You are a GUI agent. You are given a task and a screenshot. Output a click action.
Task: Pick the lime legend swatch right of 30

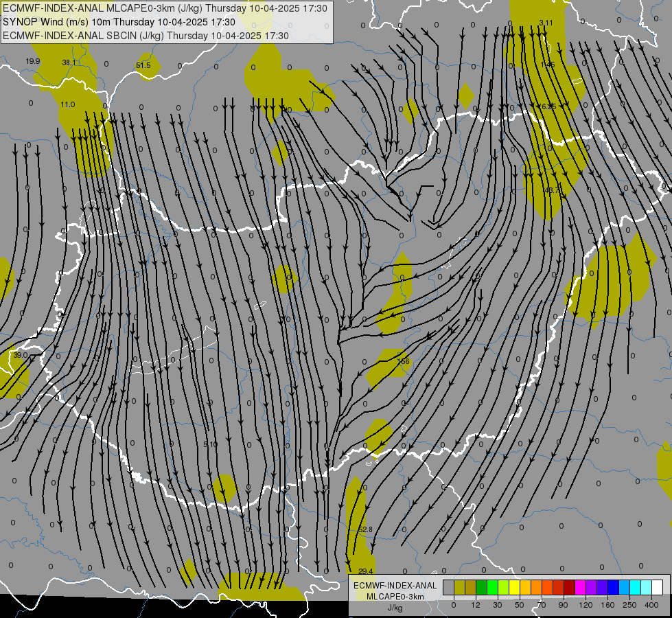coord(504,587)
